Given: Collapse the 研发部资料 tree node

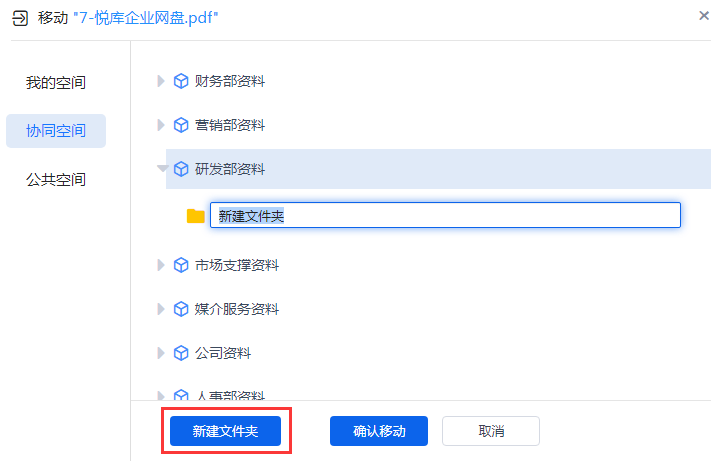Looking at the screenshot, I should [162, 169].
